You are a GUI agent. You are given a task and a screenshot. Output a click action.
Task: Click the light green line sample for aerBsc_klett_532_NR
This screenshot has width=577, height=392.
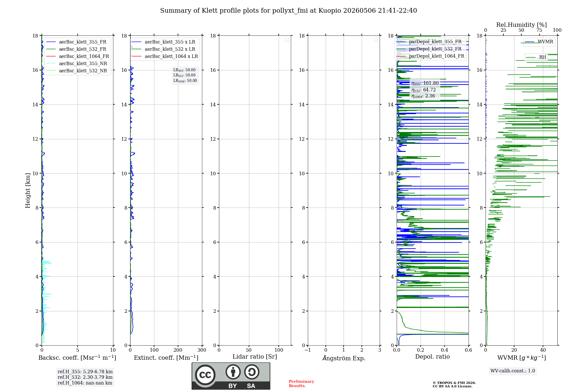pyautogui.click(x=51, y=71)
